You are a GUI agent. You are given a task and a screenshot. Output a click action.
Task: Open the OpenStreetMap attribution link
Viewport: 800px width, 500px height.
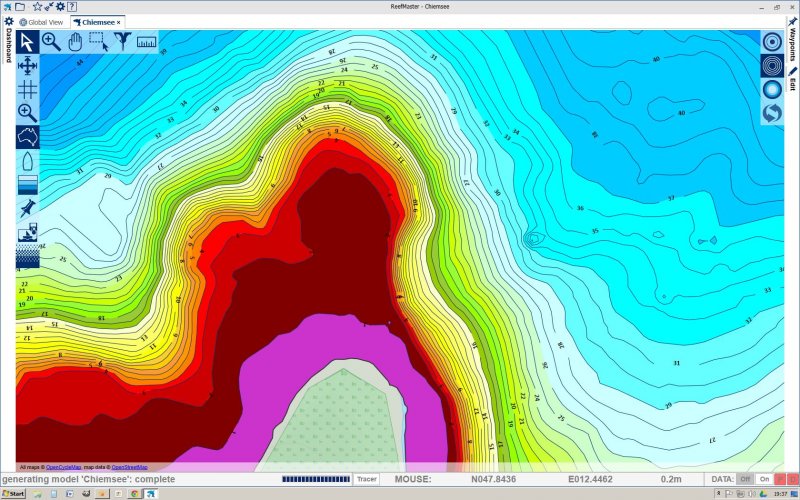129,467
